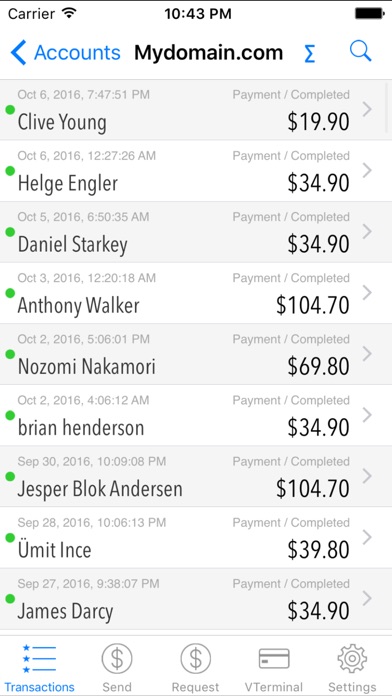Open Helge Engler payment details
Viewport: 392px width, 696px height.
click(x=196, y=171)
